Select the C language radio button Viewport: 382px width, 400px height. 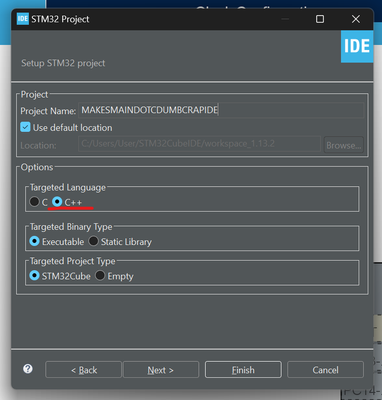coord(34,202)
